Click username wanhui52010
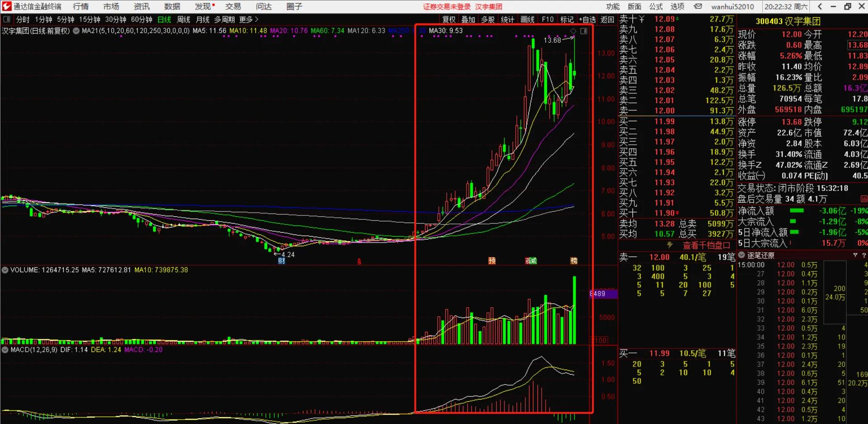The image size is (868, 424). [732, 7]
